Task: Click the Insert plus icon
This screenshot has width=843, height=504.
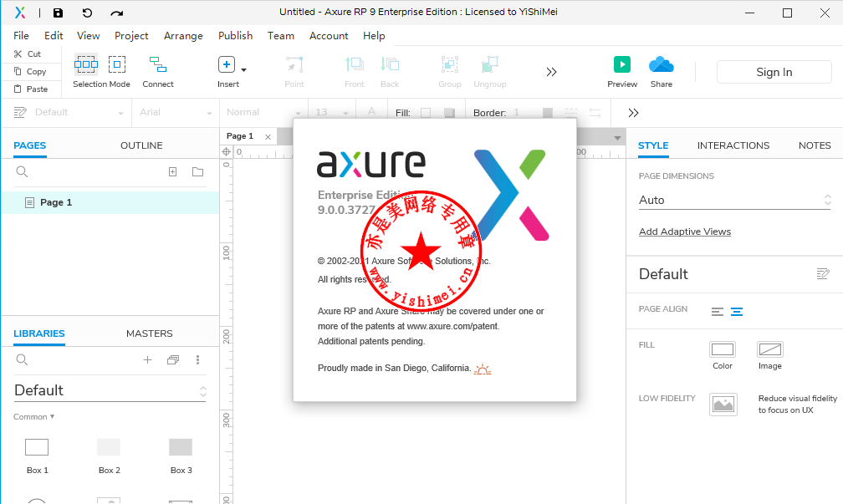Action: 227,64
